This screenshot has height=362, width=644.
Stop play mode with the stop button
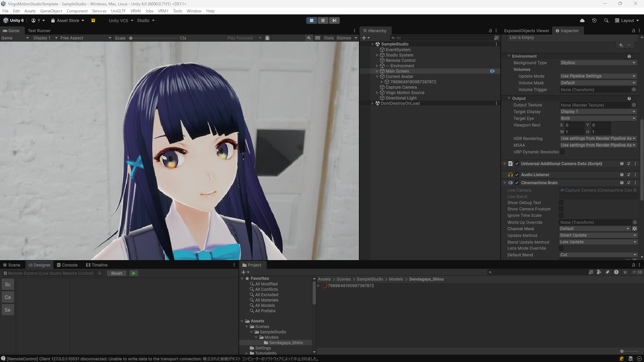click(x=312, y=20)
